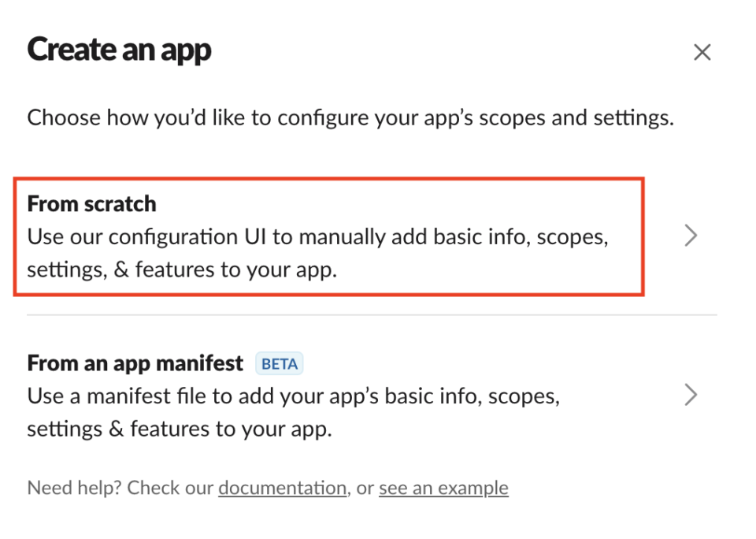
Task: Click "Use a manifest file" description line
Action: (x=293, y=396)
